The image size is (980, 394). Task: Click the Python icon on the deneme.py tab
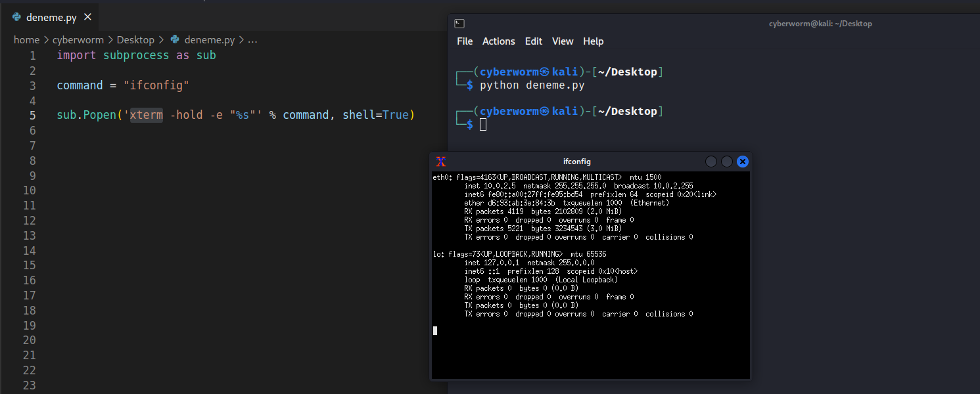16,18
